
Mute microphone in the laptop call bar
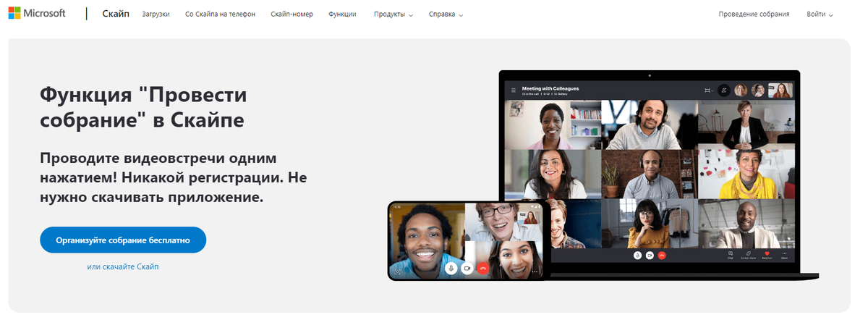click(x=637, y=255)
